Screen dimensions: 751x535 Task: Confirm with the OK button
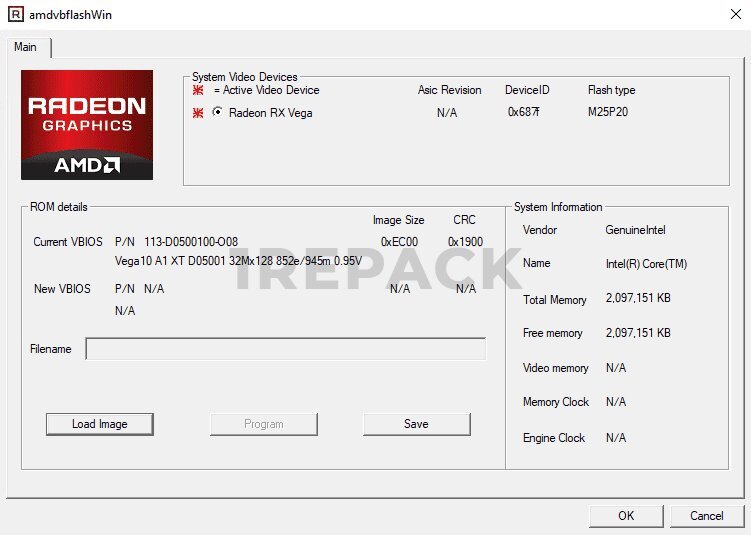[626, 516]
